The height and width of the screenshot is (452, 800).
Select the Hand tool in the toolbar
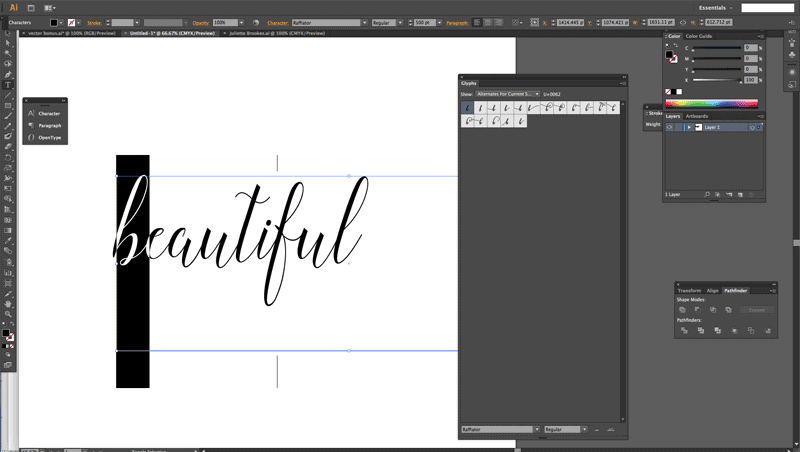8,304
